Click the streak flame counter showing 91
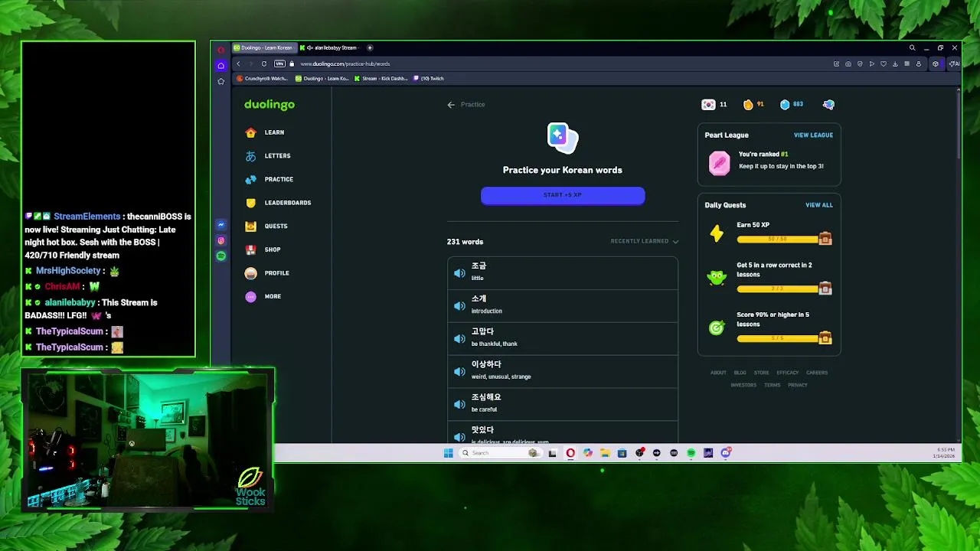This screenshot has height=551, width=980. pos(753,105)
